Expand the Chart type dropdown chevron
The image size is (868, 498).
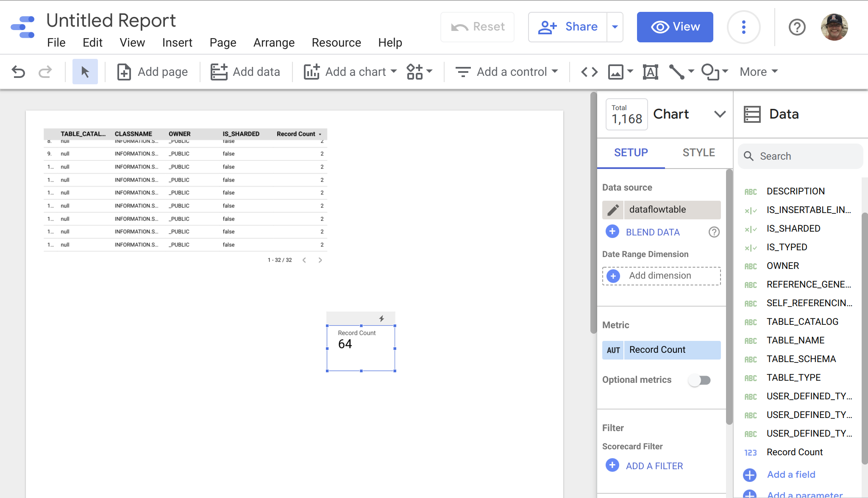pos(720,114)
